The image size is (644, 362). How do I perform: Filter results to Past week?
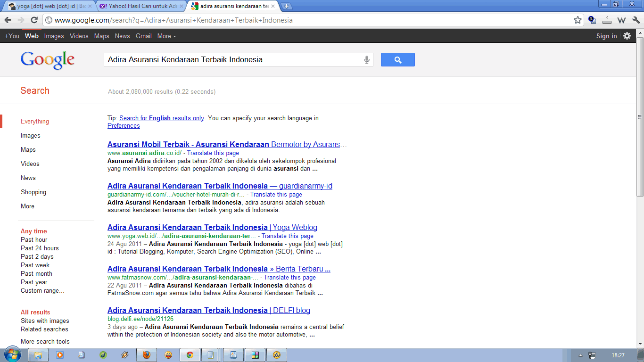pyautogui.click(x=35, y=265)
